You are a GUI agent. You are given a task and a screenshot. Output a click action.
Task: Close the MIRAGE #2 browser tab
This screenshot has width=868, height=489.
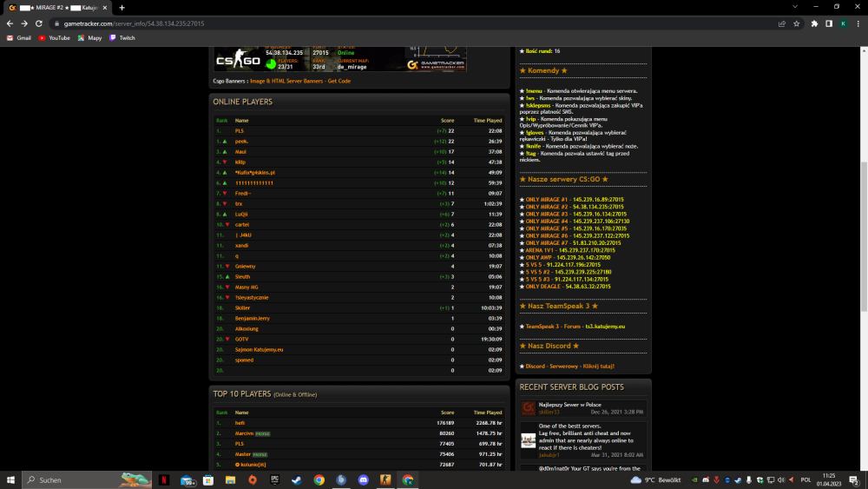pyautogui.click(x=105, y=8)
